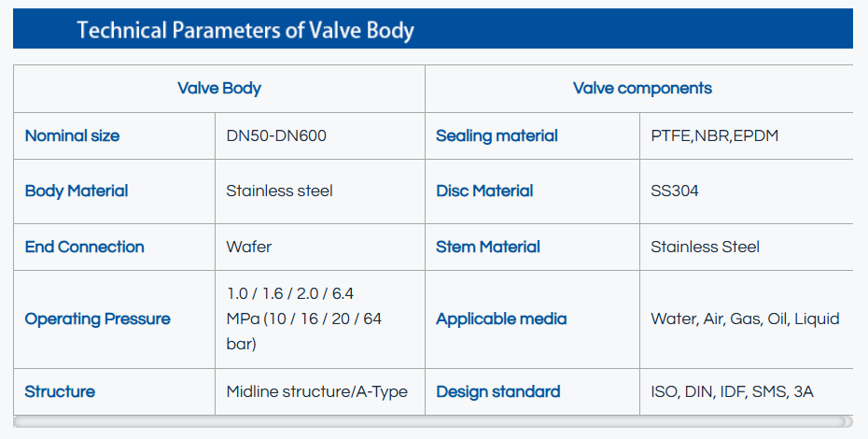Viewport: 868px width, 439px height.
Task: Click the Structure row label
Action: click(x=60, y=391)
